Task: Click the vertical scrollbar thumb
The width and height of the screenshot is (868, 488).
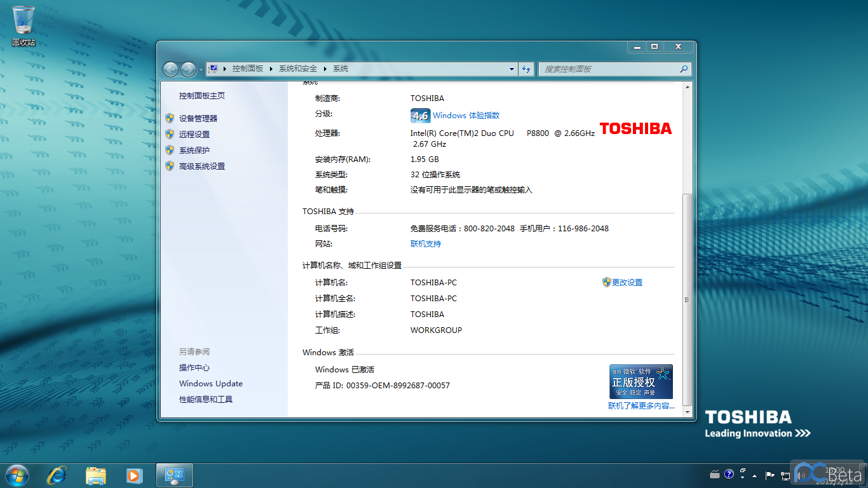Action: click(687, 299)
